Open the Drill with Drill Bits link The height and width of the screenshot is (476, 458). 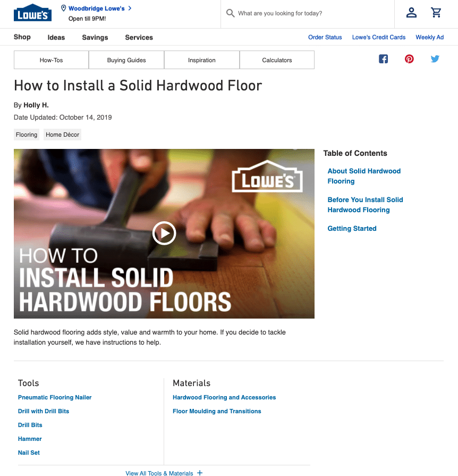(44, 411)
